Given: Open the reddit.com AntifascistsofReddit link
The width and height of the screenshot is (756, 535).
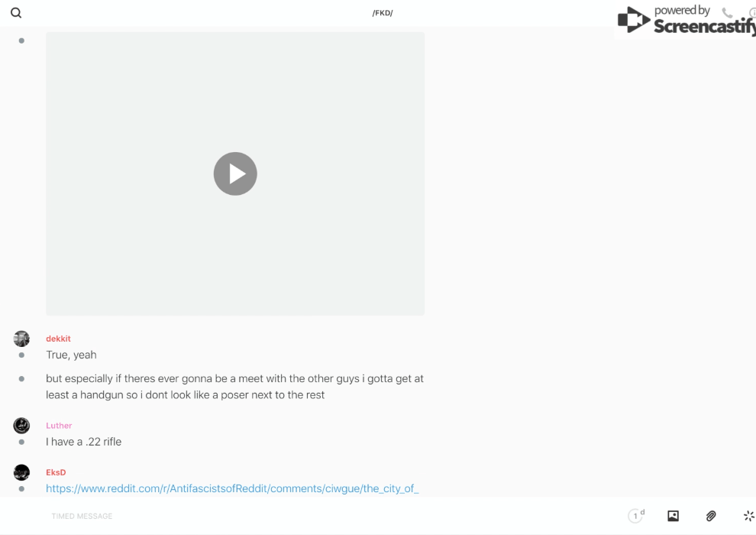Looking at the screenshot, I should [x=232, y=488].
